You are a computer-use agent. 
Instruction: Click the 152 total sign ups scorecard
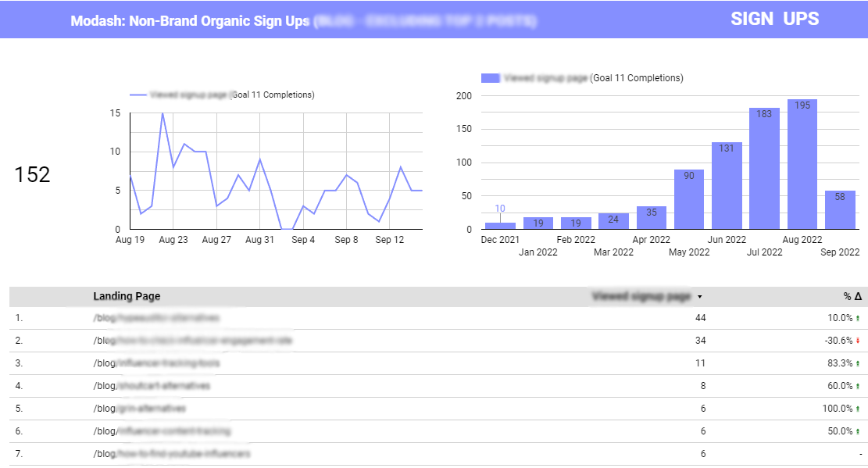[32, 175]
